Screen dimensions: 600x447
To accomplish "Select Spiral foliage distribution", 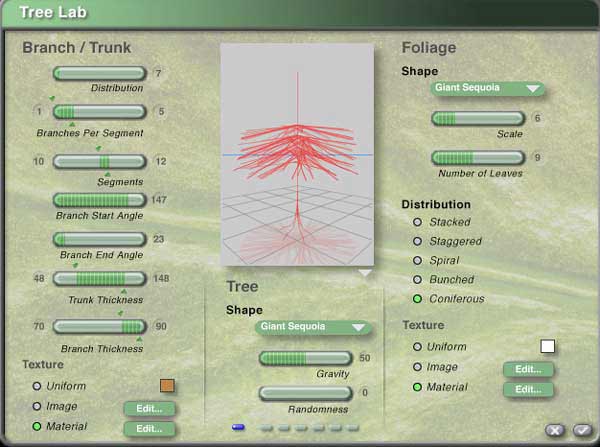I will tap(417, 261).
